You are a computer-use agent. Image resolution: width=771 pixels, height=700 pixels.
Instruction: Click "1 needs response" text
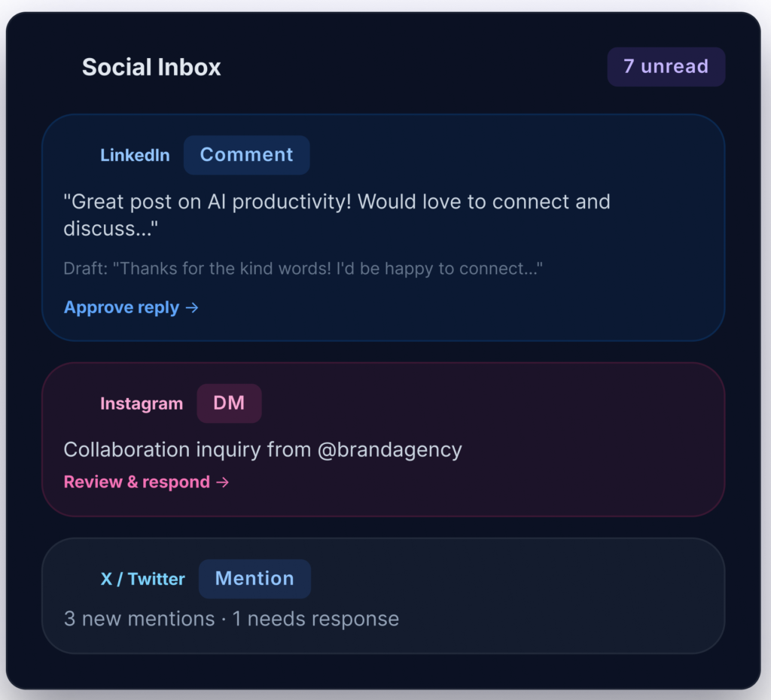point(315,619)
